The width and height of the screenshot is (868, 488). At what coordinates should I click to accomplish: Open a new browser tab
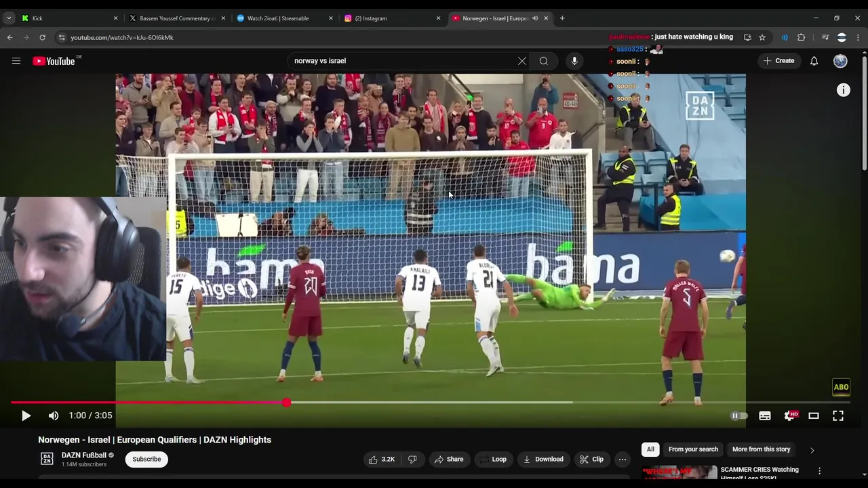point(562,18)
